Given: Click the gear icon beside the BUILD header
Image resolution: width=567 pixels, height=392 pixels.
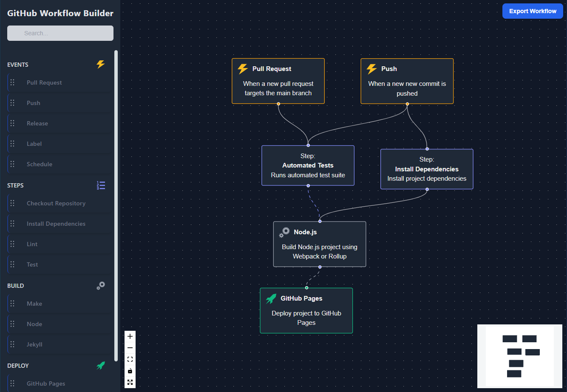Looking at the screenshot, I should [101, 285].
